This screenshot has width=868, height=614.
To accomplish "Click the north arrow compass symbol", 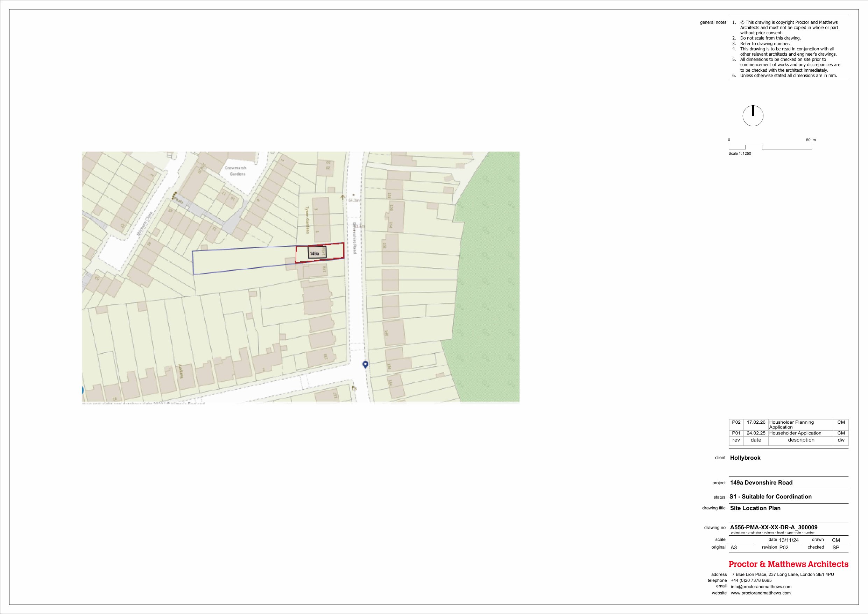I will (753, 116).
